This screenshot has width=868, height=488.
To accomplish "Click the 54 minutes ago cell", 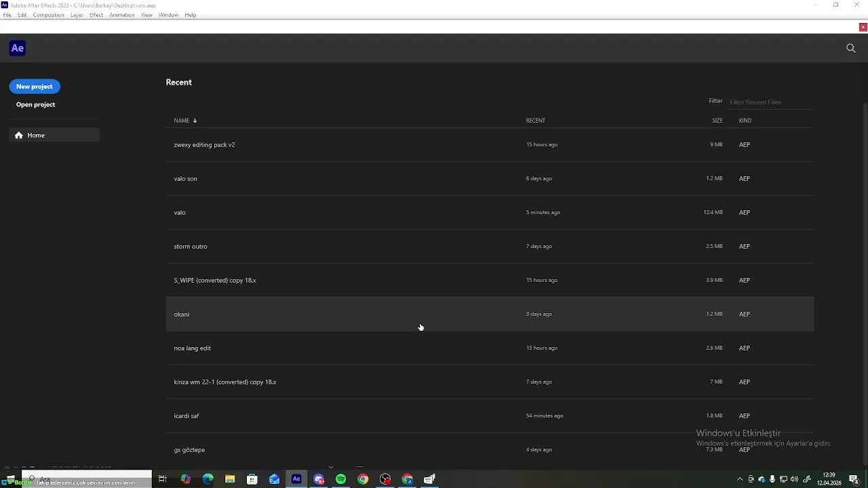I will tap(545, 415).
